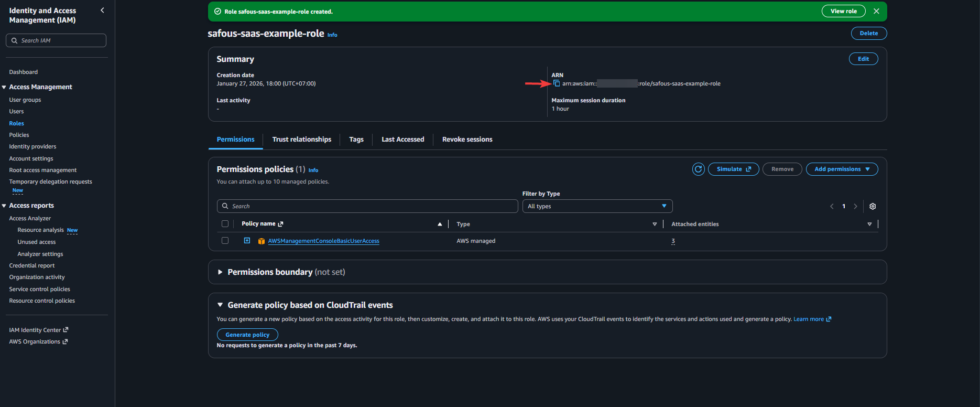Check the AWSManagementConsoleBasicUserAccess policy checkbox
The height and width of the screenshot is (407, 980).
225,241
